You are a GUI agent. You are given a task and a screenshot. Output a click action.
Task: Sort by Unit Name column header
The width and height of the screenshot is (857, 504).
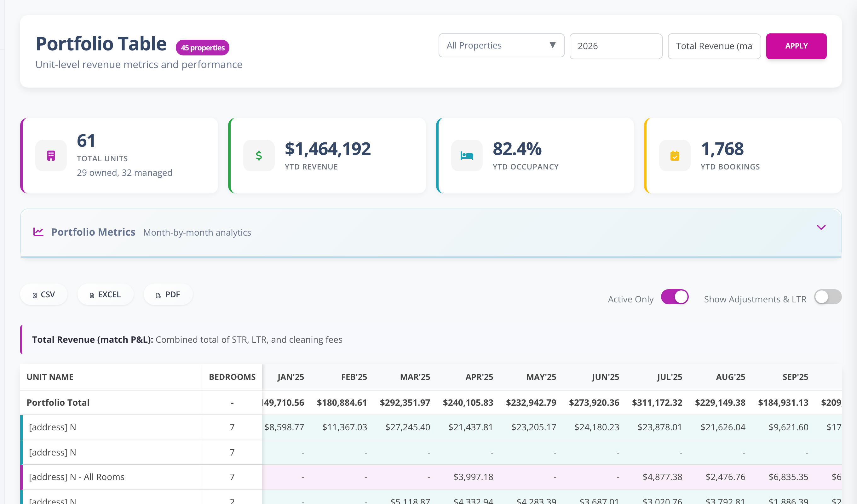(50, 377)
